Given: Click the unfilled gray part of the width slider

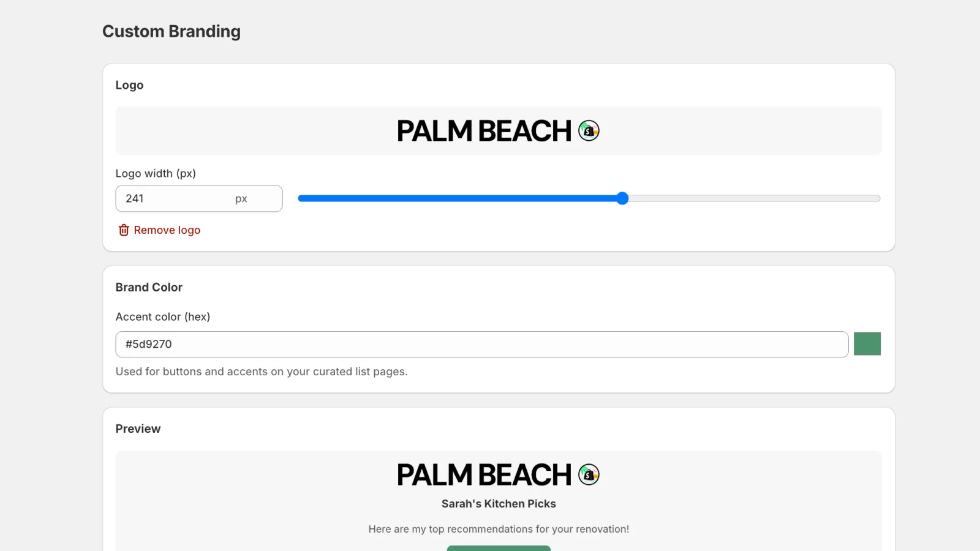Looking at the screenshot, I should 753,198.
